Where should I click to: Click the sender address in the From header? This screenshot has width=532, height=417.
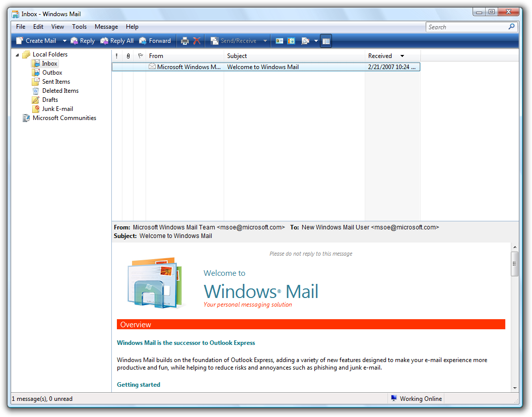coord(251,227)
